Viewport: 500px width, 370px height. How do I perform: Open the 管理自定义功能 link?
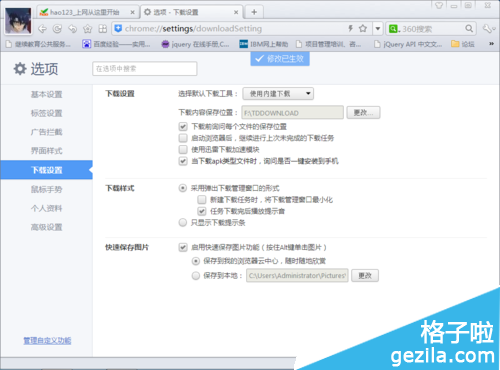[x=47, y=341]
